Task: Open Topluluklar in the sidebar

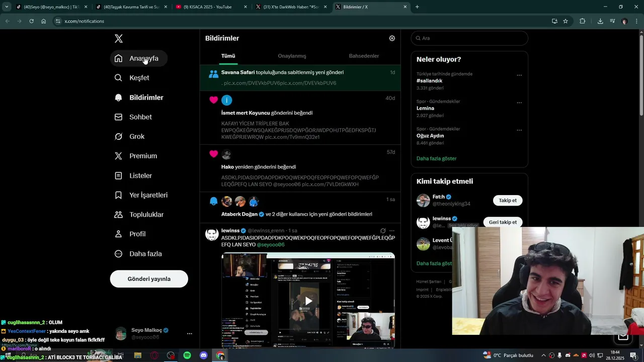Action: [x=139, y=215]
